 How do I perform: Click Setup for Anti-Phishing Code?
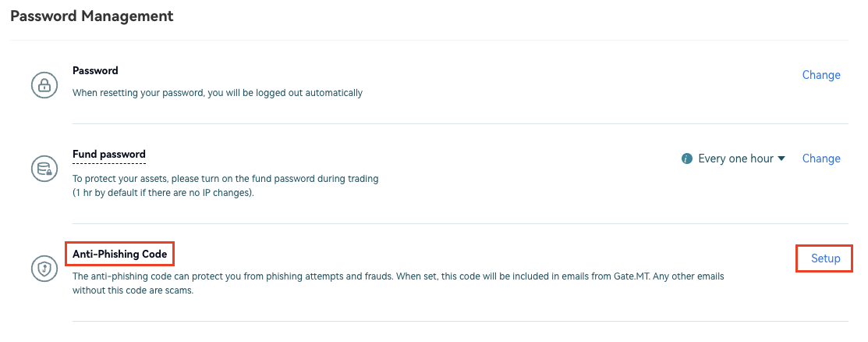825,258
